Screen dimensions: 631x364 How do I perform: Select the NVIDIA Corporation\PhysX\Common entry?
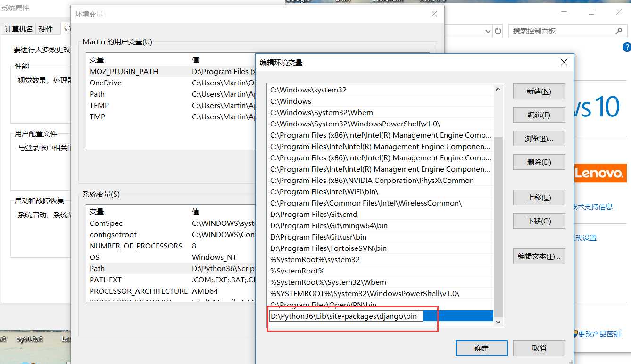coord(380,180)
